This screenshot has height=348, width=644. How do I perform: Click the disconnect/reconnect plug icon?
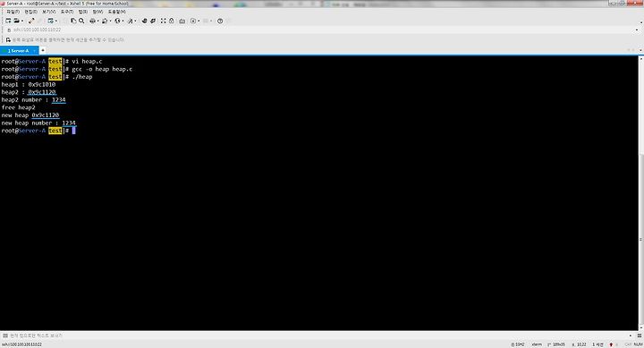31,21
